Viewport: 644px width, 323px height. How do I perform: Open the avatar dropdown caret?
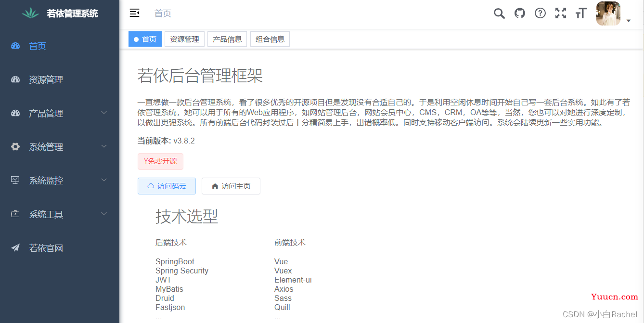[629, 21]
